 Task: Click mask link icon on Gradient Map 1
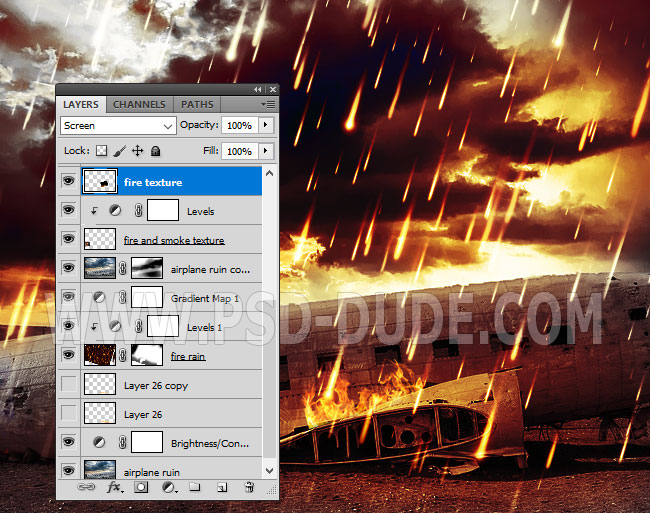(x=123, y=297)
